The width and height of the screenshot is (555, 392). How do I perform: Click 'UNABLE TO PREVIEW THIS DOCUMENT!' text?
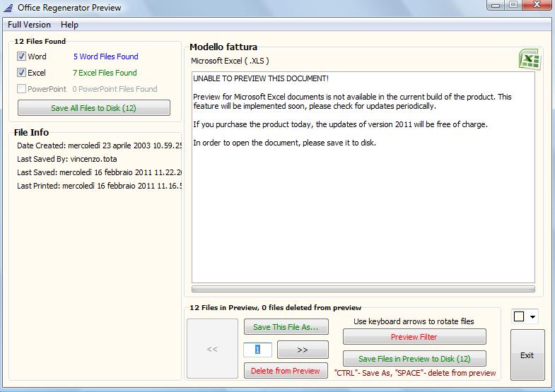[x=261, y=78]
